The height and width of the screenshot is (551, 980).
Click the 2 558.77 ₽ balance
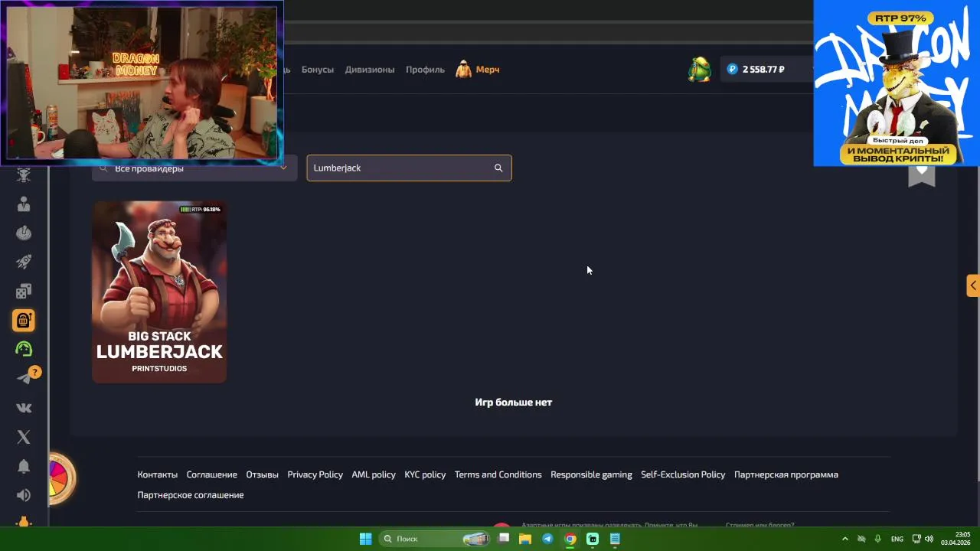763,70
